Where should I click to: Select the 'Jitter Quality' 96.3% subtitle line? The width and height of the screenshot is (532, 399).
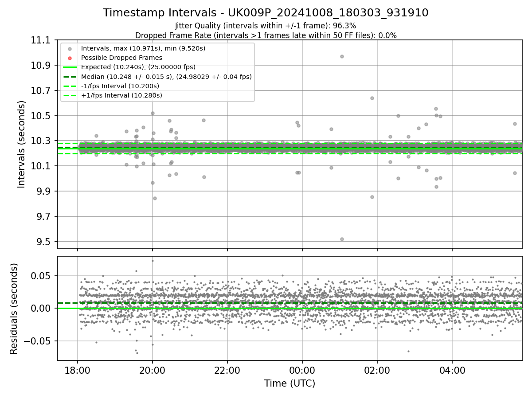point(266,26)
